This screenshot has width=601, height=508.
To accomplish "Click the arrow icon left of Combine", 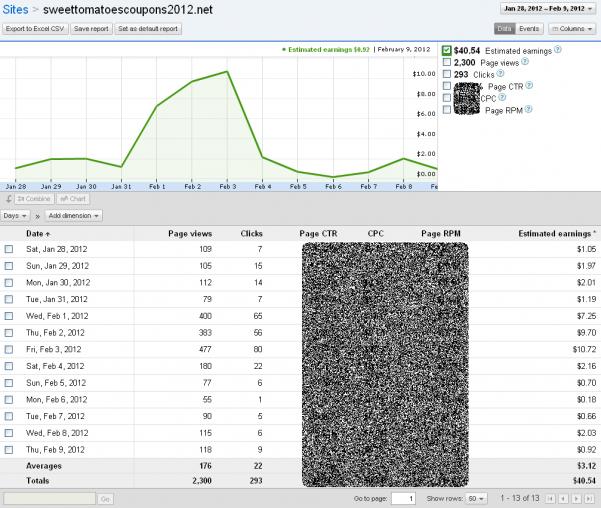I will [8, 199].
